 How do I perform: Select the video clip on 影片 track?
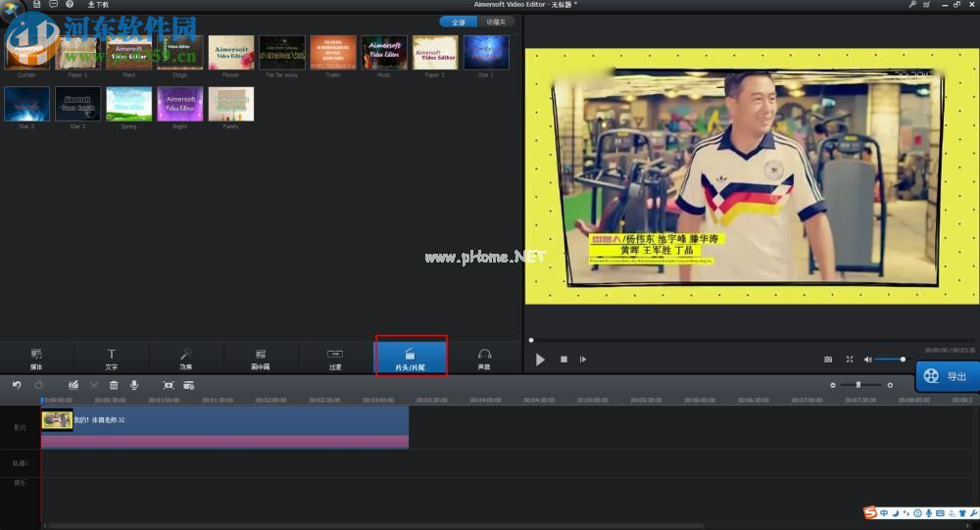225,427
